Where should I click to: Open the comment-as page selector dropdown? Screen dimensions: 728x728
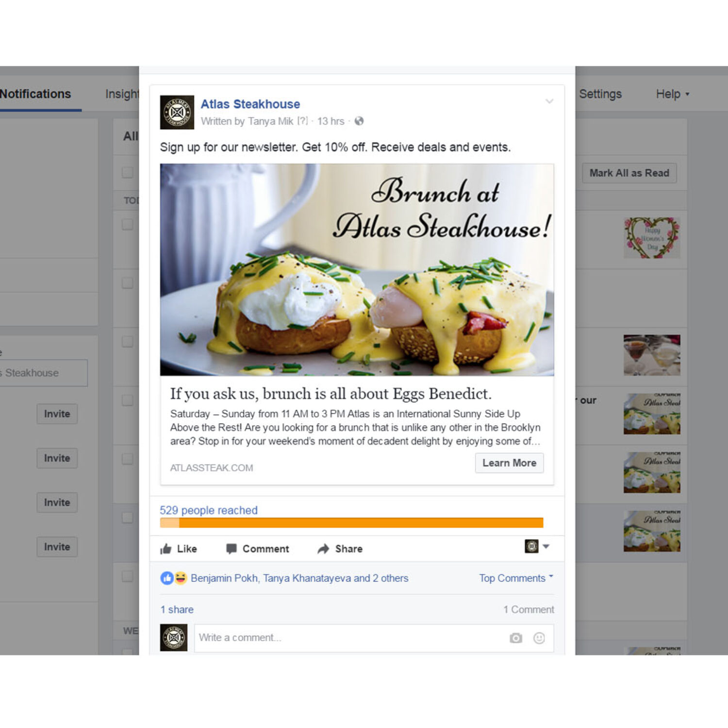click(537, 546)
